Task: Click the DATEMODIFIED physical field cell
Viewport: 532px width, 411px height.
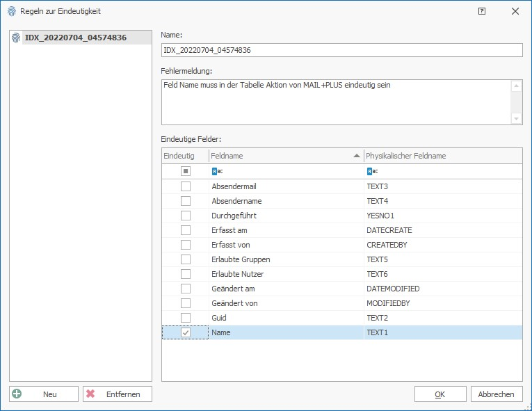Action: pyautogui.click(x=443, y=289)
